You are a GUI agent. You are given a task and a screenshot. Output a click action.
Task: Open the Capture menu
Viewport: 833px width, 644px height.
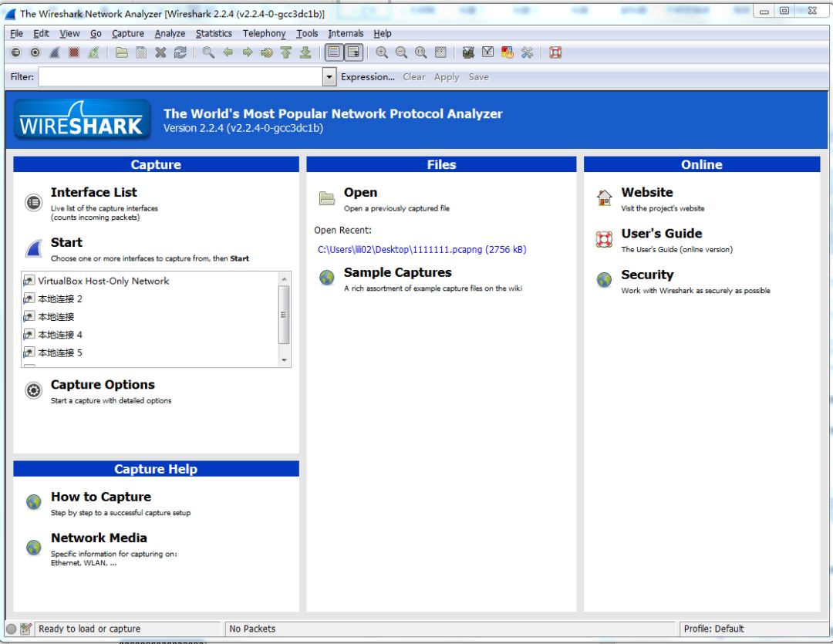click(x=127, y=33)
